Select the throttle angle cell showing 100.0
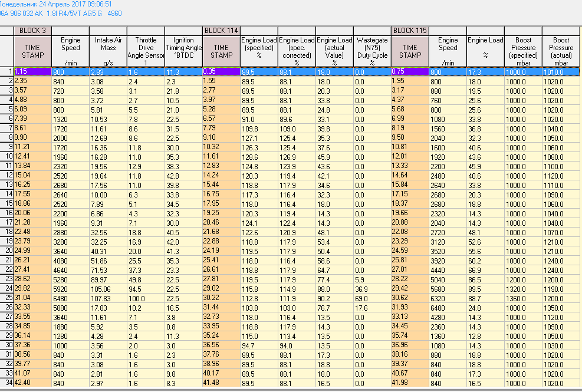This screenshot has width=582, height=392. [x=146, y=298]
